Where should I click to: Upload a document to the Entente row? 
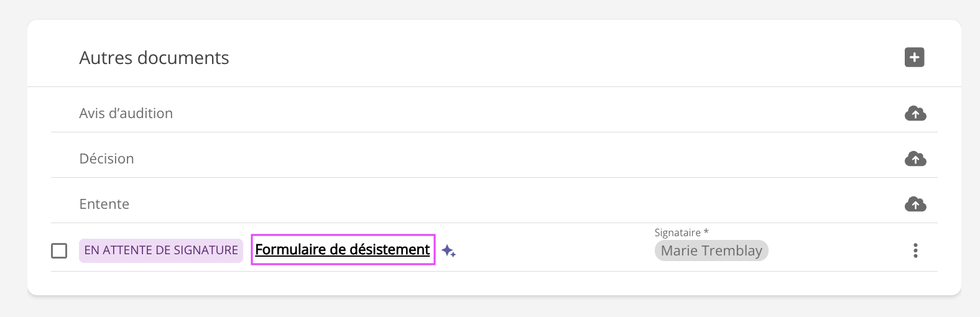[915, 204]
